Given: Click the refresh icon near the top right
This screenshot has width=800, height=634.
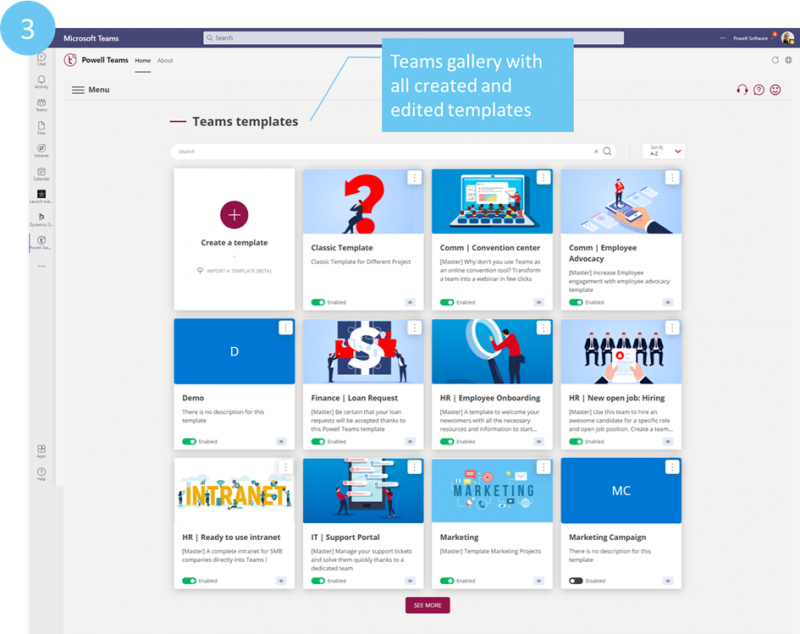Looking at the screenshot, I should [x=776, y=60].
